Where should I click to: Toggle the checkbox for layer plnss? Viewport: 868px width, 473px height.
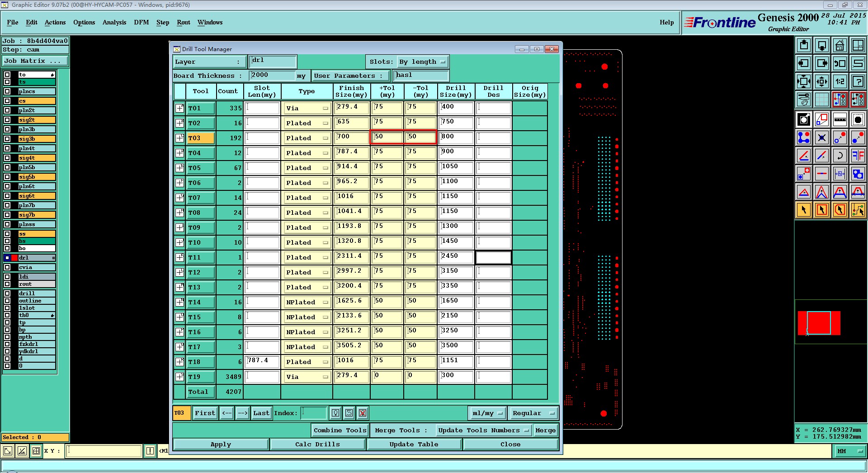click(x=7, y=224)
